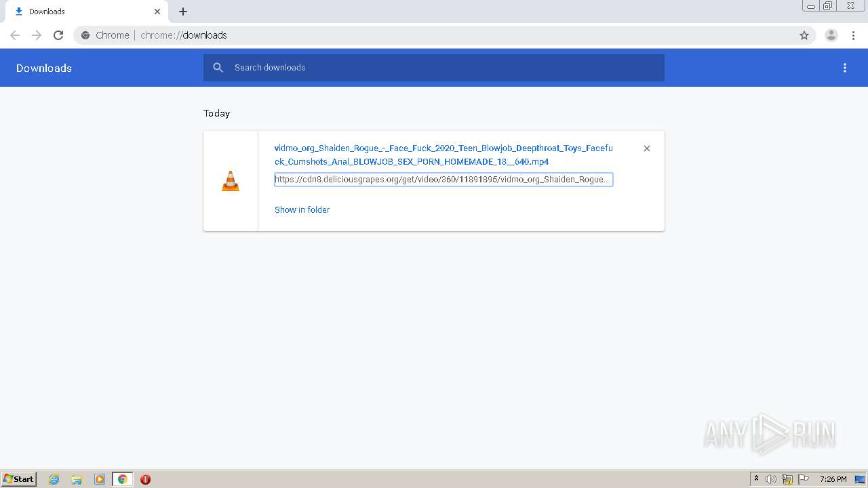
Task: Open a new tab with plus button
Action: point(183,12)
